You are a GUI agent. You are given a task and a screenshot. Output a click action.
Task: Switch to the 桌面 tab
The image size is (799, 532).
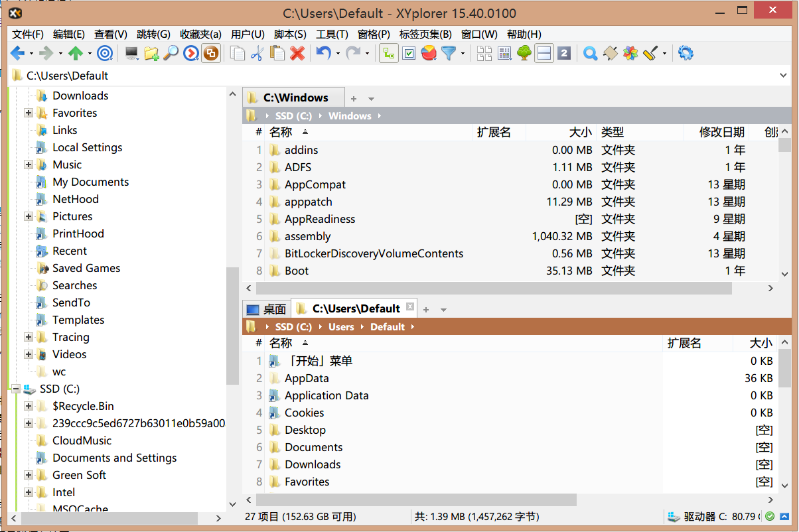pos(266,309)
